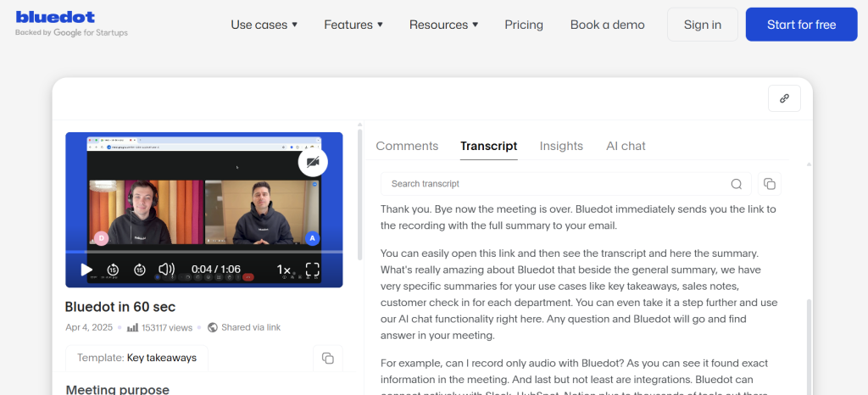Skip forward 15 seconds in video
The width and height of the screenshot is (868, 395).
tap(140, 270)
